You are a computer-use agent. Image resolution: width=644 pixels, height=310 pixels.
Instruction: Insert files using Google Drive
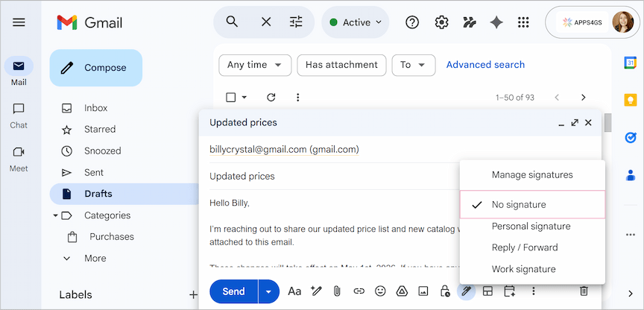[x=402, y=291]
